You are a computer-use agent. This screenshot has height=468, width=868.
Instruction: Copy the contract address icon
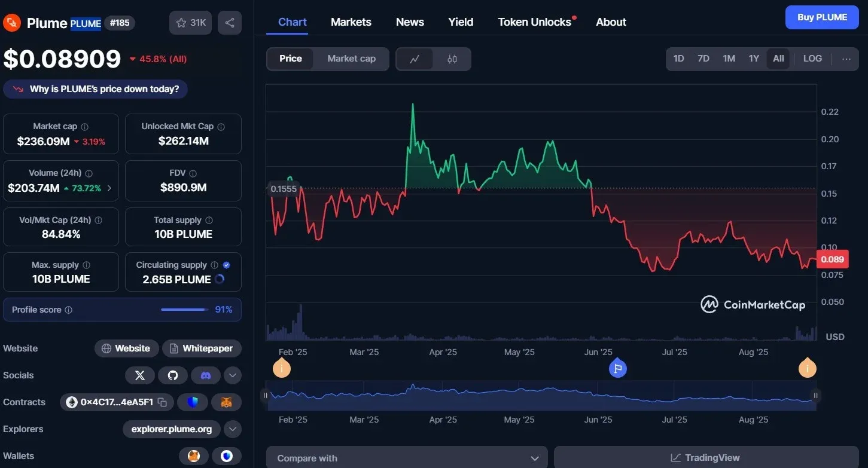162,402
